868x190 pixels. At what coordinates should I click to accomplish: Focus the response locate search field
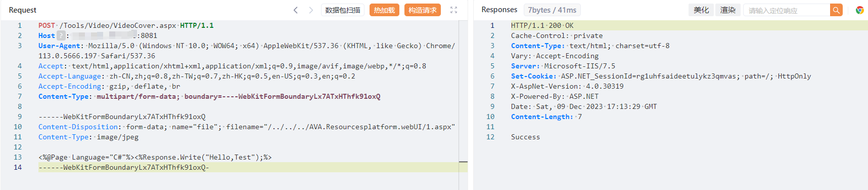[787, 10]
